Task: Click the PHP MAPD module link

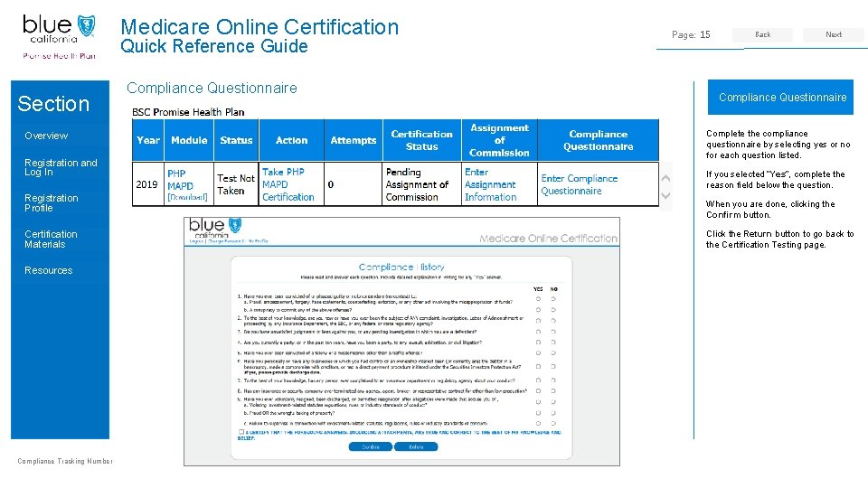Action: [x=180, y=180]
